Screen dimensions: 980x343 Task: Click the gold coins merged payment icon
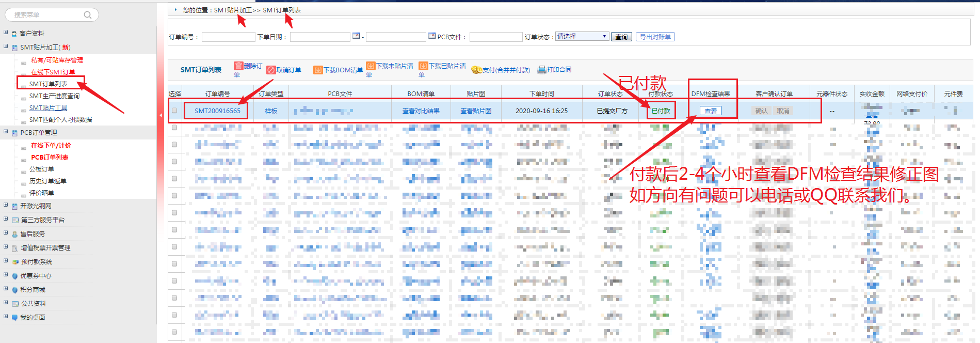476,70
